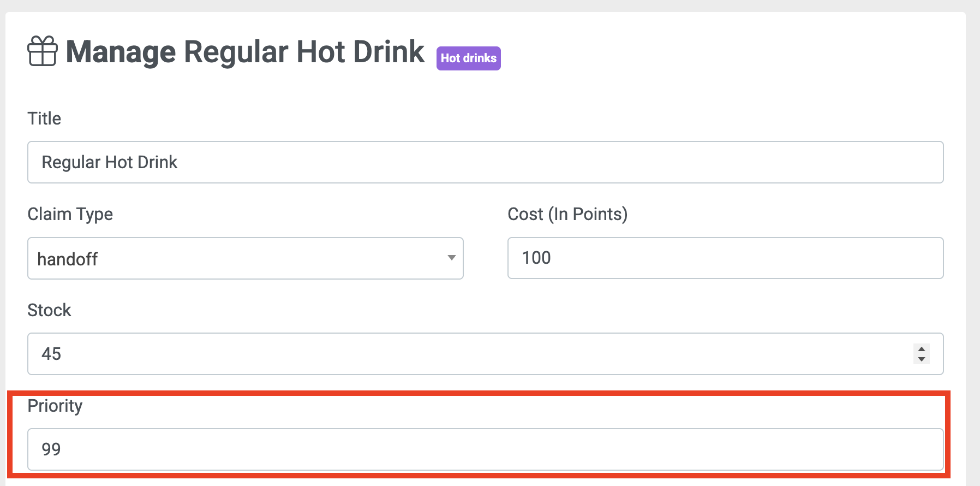Click the Stock field label
980x486 pixels.
coord(49,310)
